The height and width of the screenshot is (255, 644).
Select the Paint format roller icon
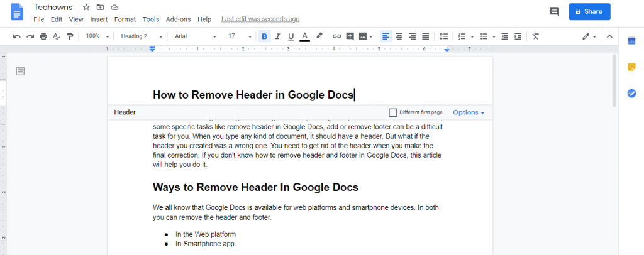(70, 36)
